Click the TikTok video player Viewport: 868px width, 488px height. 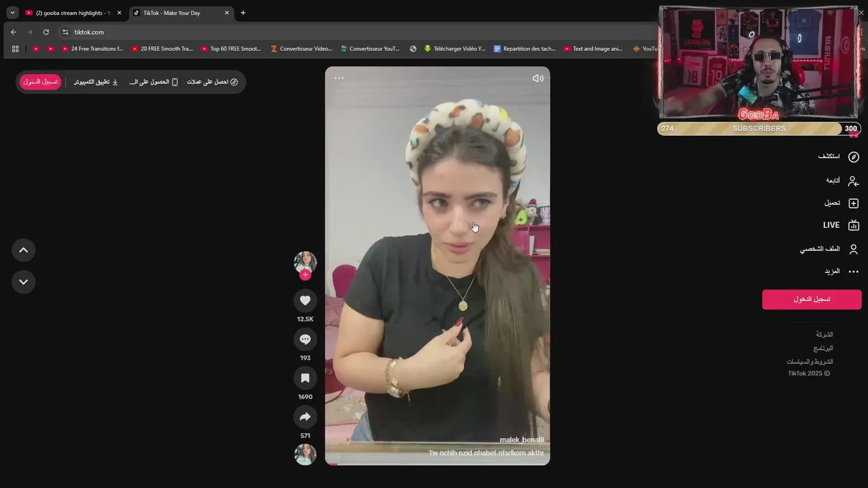click(x=437, y=266)
